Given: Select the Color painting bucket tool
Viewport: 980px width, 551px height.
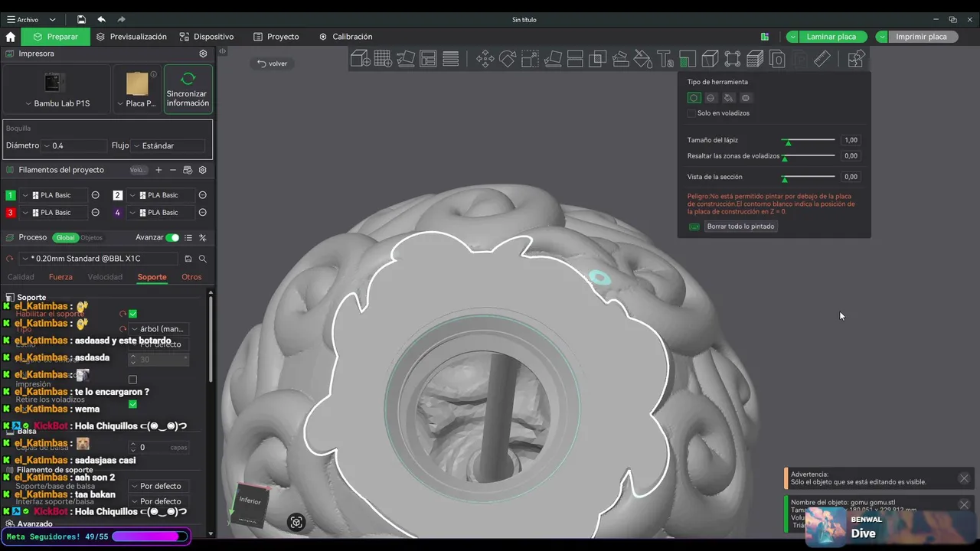Looking at the screenshot, I should [x=643, y=59].
